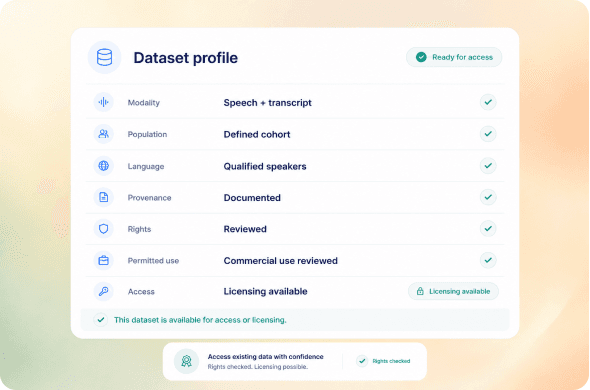Click the check icon beside dataset availability message
Image resolution: width=590 pixels, height=390 pixels.
[x=100, y=320]
